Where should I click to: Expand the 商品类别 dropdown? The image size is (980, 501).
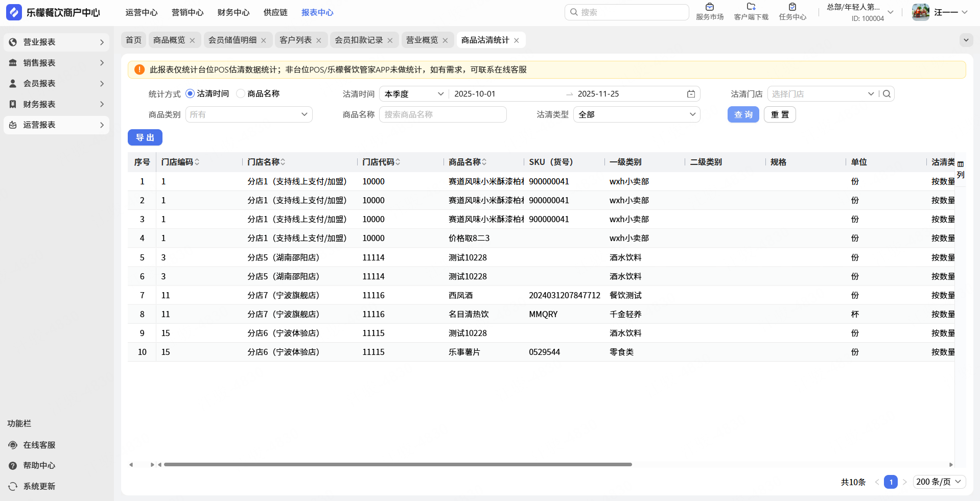click(248, 114)
